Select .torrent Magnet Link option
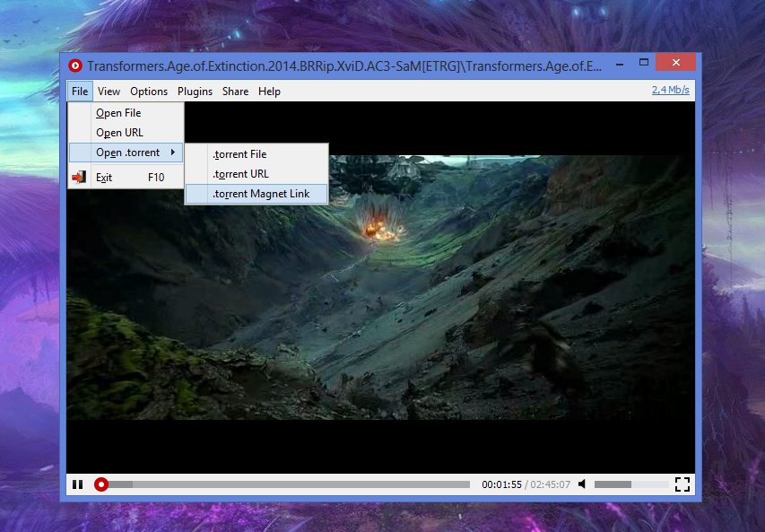Screen dimensions: 765x532 pyautogui.click(x=256, y=194)
